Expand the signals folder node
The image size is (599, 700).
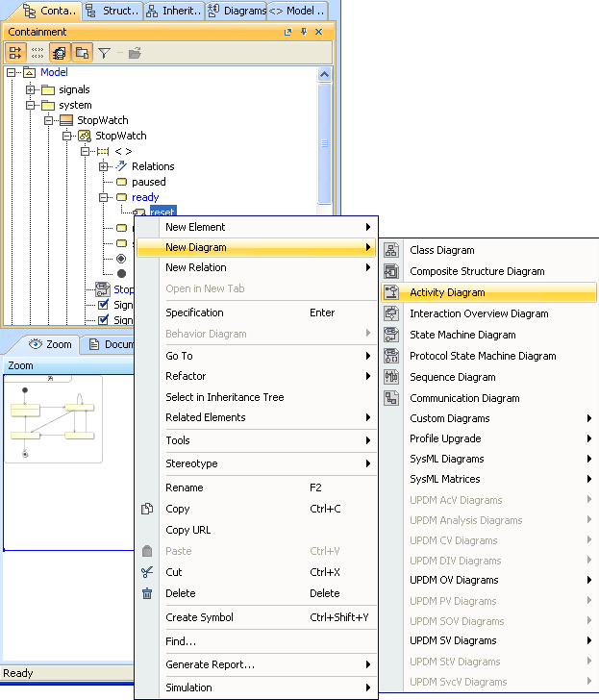point(31,89)
